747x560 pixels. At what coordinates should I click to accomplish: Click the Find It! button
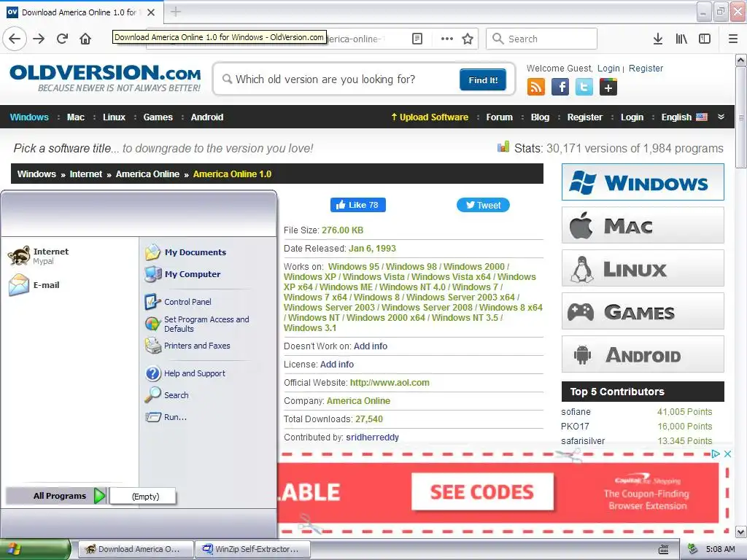coord(483,79)
